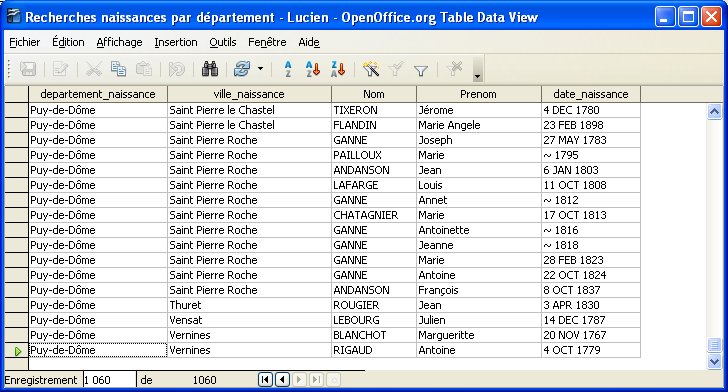Open Find Record with binoculars icon
Viewport: 728px width, 392px height.
210,69
